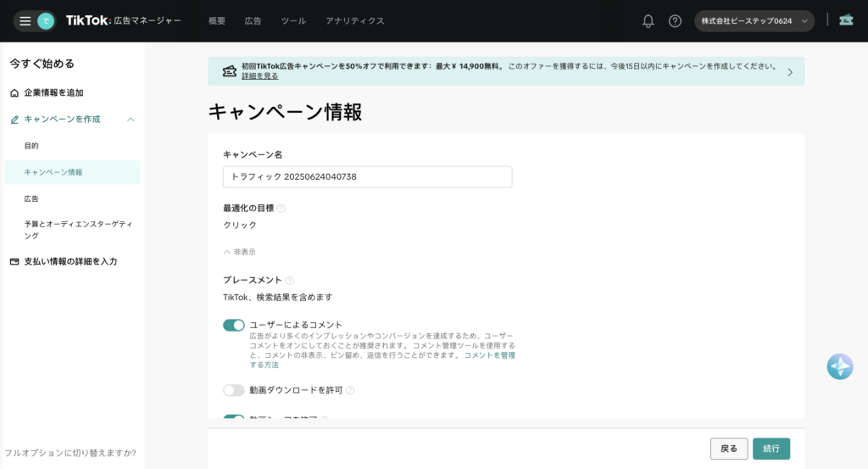
Task: Click the coupon icon in the promo banner
Action: (x=229, y=71)
